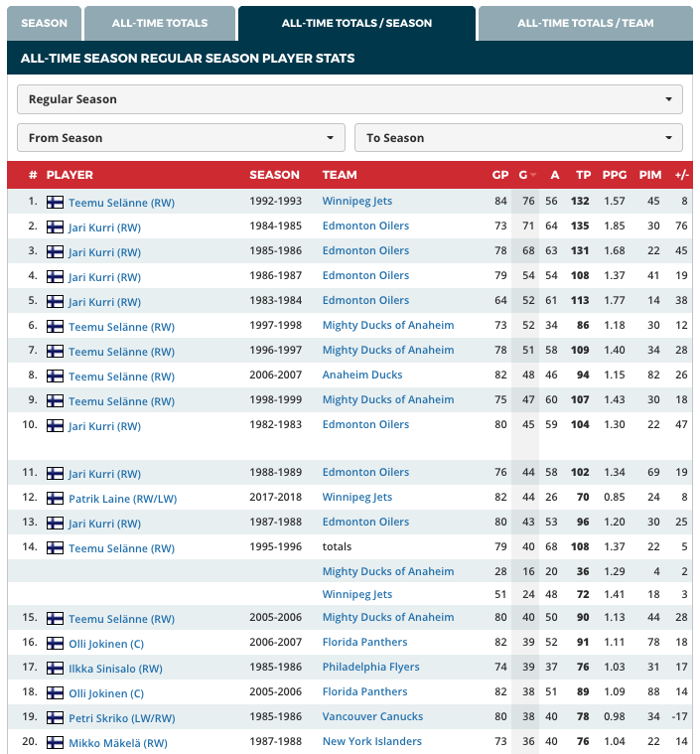Select the ALL-TIME TOTALS / SEASON tab
Viewport: 700px width, 754px height.
[356, 23]
